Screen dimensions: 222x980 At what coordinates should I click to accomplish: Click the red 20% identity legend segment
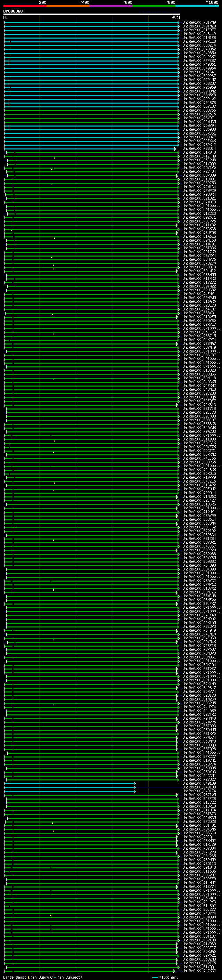coord(25,6)
